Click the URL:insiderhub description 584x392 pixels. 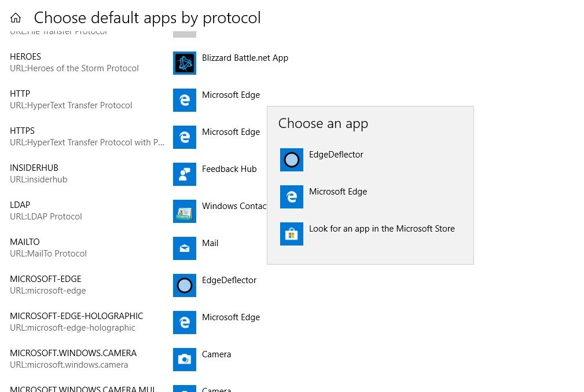[x=39, y=179]
